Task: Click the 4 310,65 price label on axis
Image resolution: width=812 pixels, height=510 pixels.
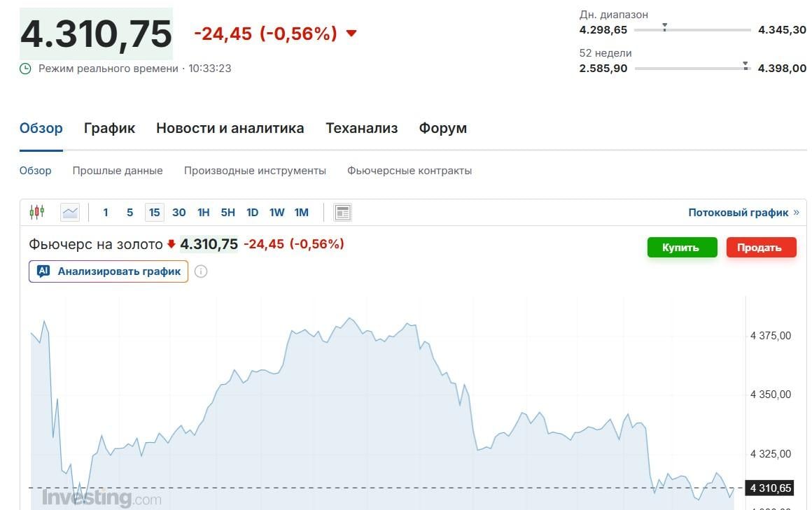Action: click(x=770, y=488)
